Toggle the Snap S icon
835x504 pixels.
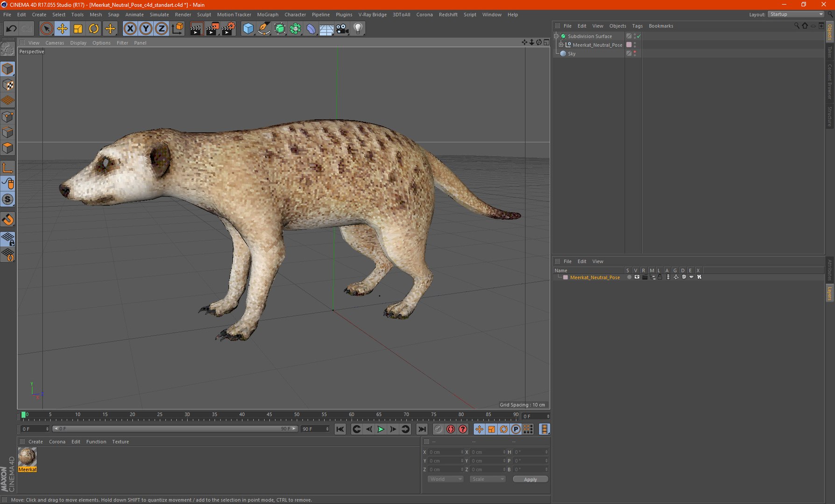pos(8,200)
